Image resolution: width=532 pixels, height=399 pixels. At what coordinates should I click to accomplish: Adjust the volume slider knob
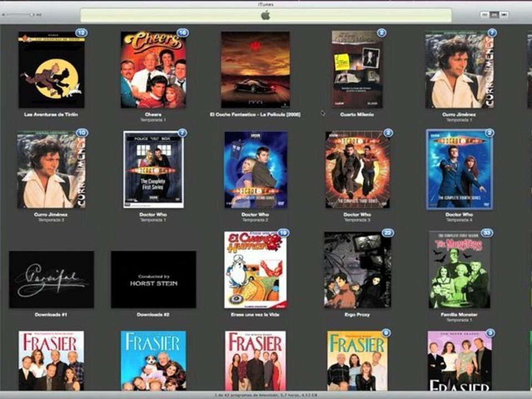[32, 15]
